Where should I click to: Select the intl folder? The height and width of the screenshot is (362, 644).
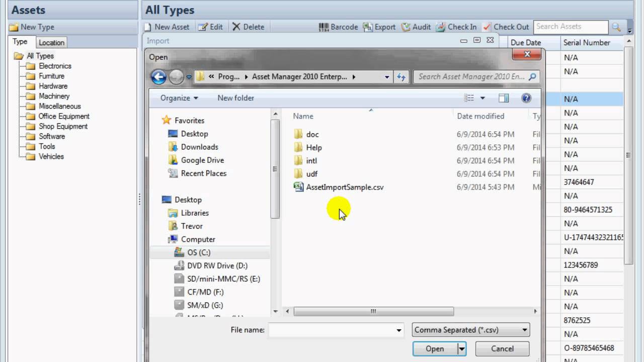[311, 160]
